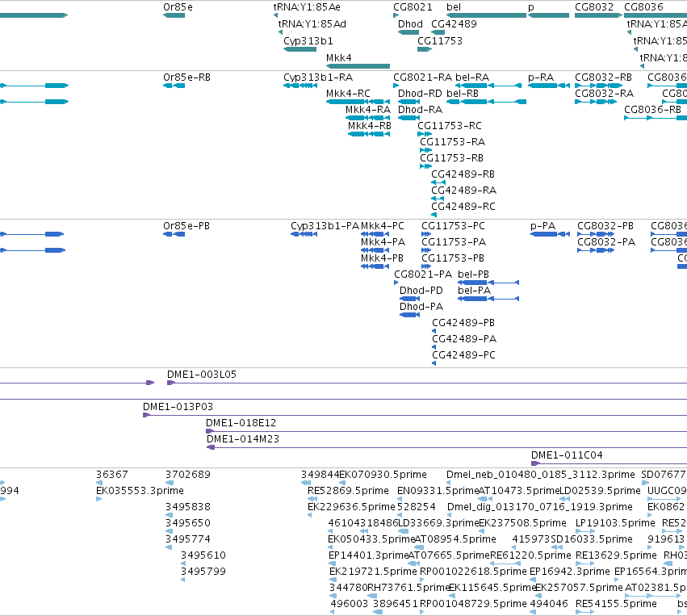This screenshot has width=687, height=616.
Task: Click the DME1-003L05 BAC clone
Action: [427, 383]
